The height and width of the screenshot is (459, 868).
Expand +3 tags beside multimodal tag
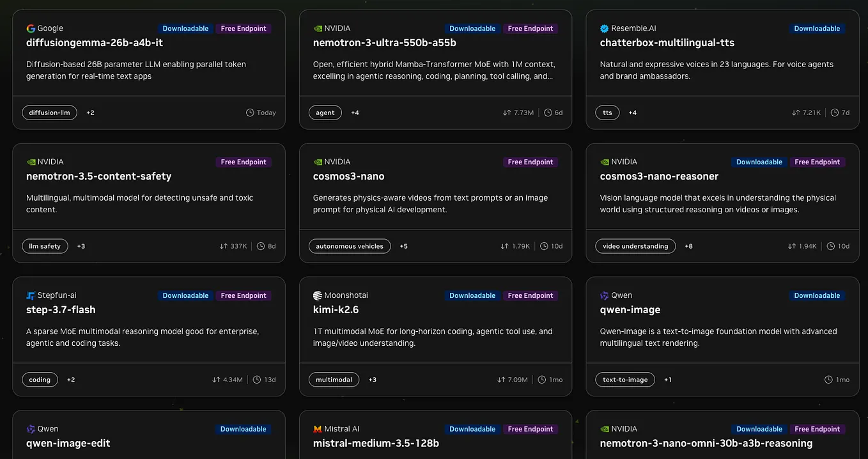pos(372,380)
